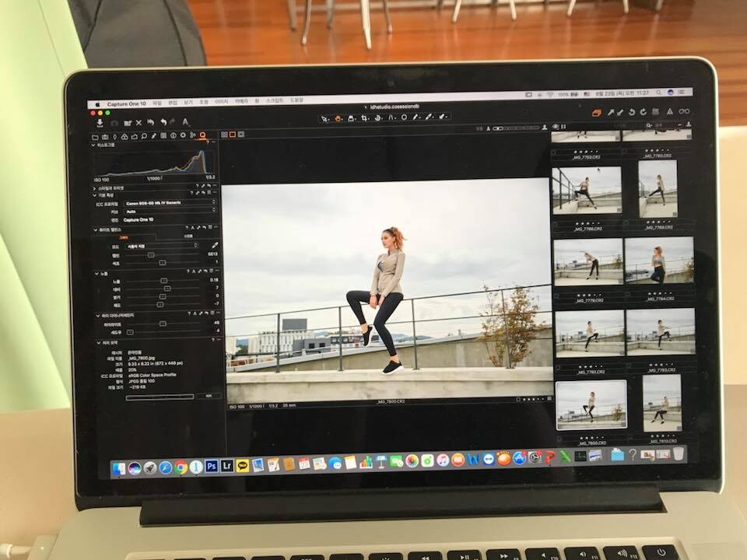The height and width of the screenshot is (560, 747).
Task: Open the first menu after Capture One 10
Action: point(157,103)
